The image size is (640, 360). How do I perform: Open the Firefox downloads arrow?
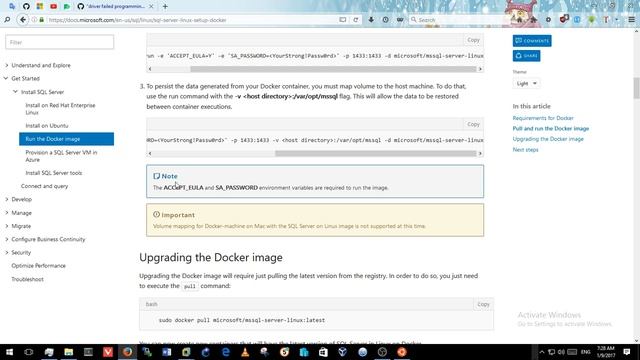[x=371, y=20]
